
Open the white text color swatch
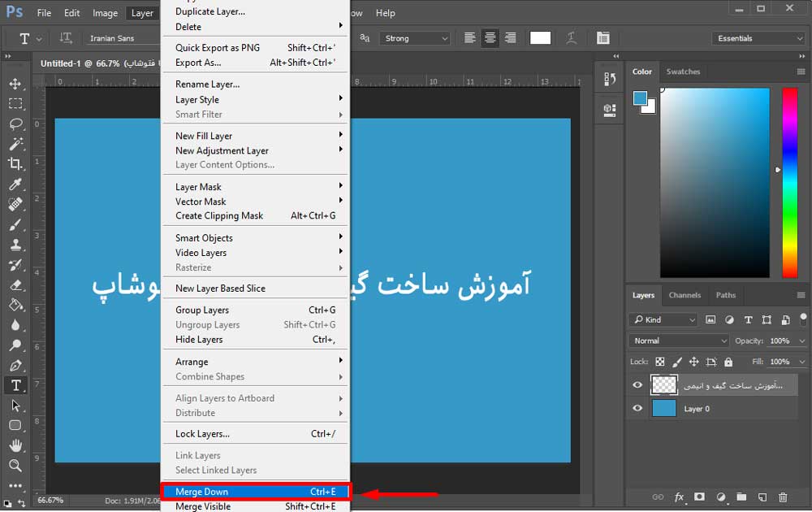pyautogui.click(x=540, y=38)
